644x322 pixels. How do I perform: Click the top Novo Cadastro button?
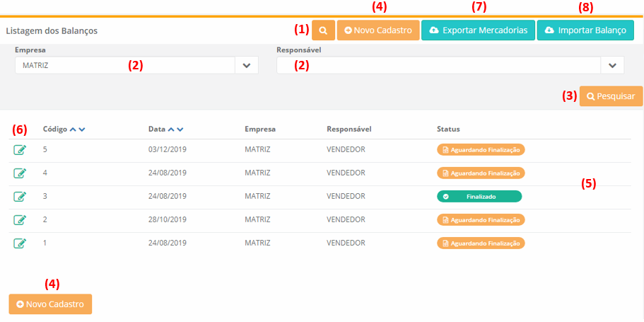coord(378,30)
